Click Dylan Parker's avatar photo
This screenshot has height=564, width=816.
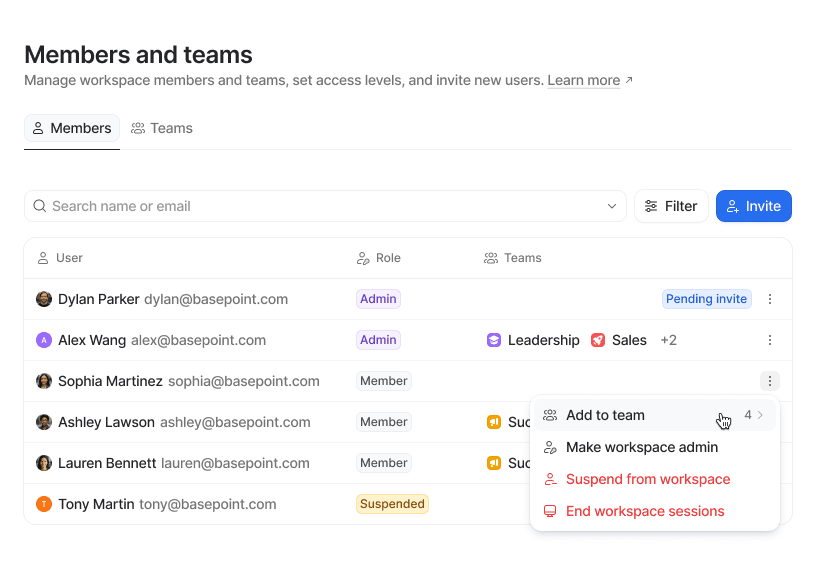click(x=44, y=299)
